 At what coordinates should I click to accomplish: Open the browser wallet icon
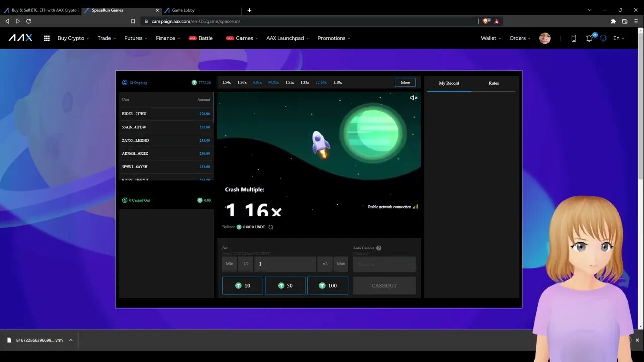click(625, 21)
